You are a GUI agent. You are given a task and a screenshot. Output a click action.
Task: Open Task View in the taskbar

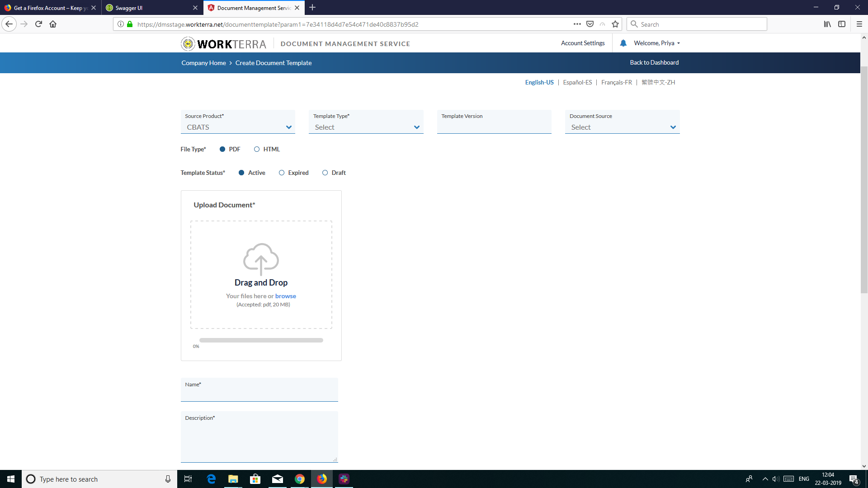(x=188, y=479)
